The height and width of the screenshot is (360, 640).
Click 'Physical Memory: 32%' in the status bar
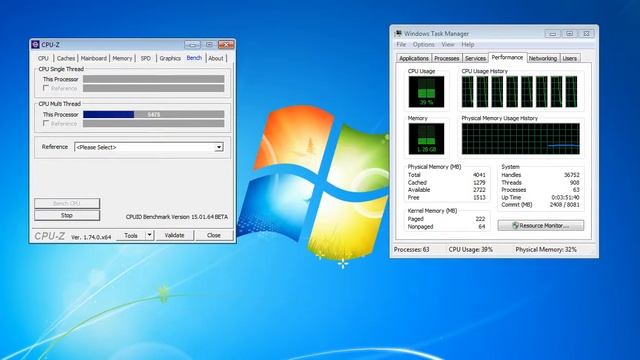546,249
